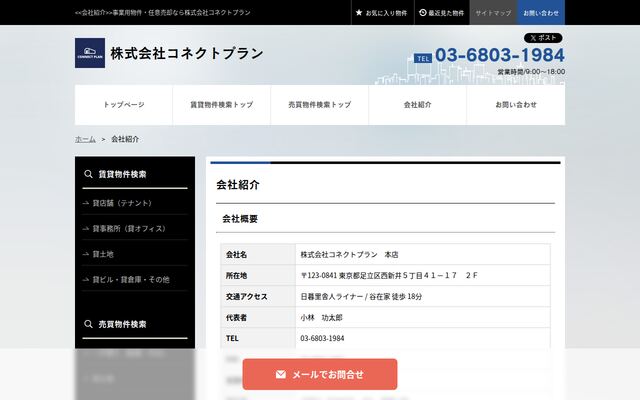Click the address 〒123-0841 東京都足立区西新井

click(389, 276)
